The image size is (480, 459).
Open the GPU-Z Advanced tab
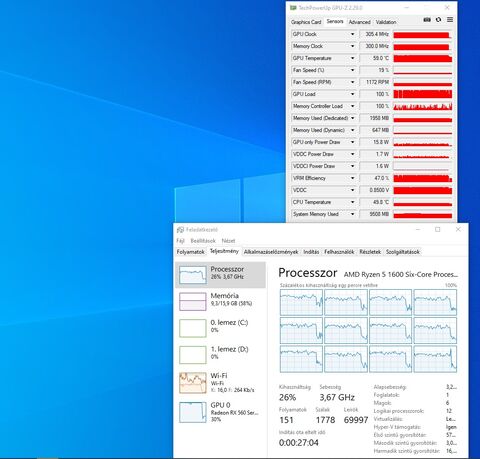tap(360, 22)
